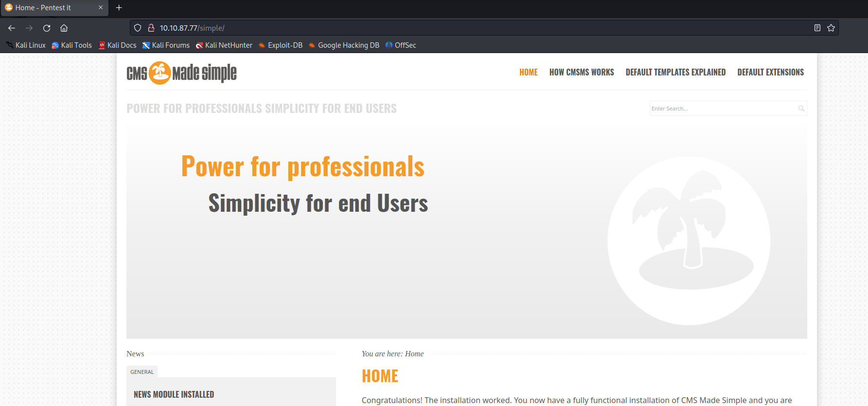Reload the current page
Viewport: 868px width, 406px height.
pos(47,28)
